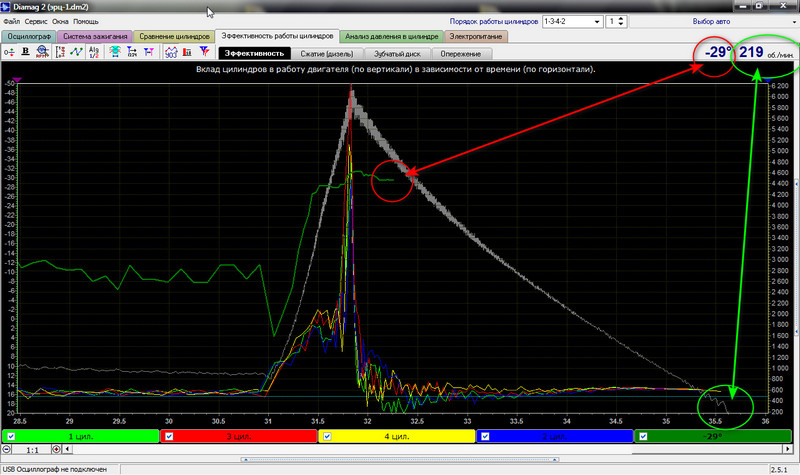Switch to the "Осциллограф" tab

pyautogui.click(x=29, y=37)
